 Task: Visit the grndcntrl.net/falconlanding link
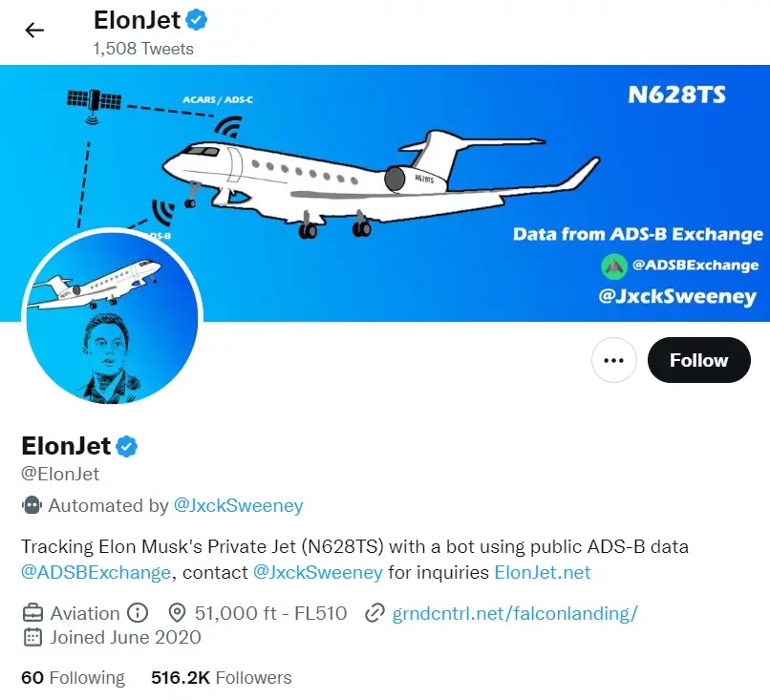pos(516,613)
